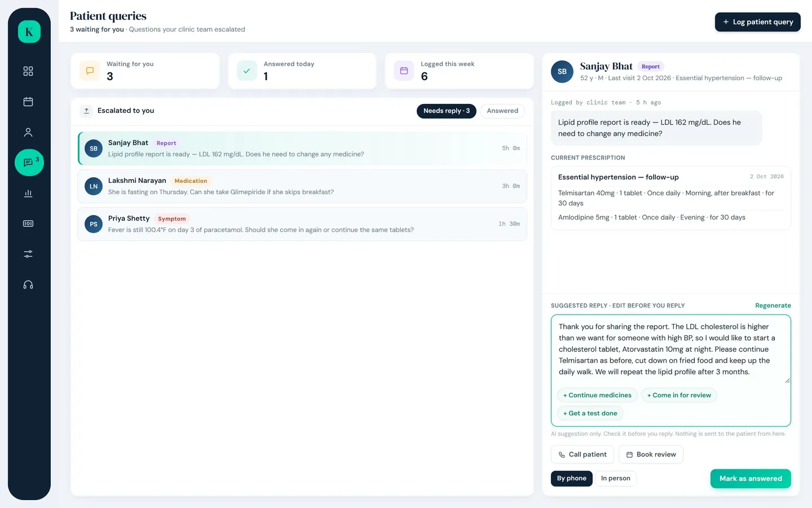Open the bar chart analytics icon in sidebar
The image size is (812, 508).
[28, 193]
